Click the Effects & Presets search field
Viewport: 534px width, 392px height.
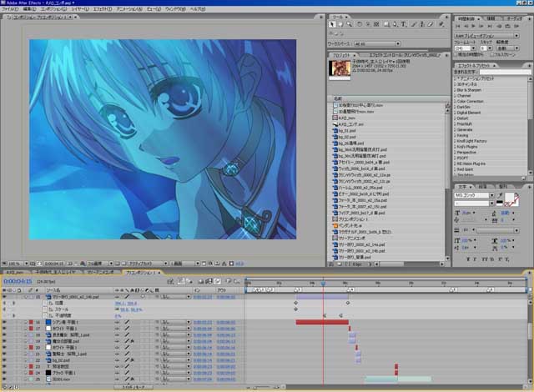point(505,72)
